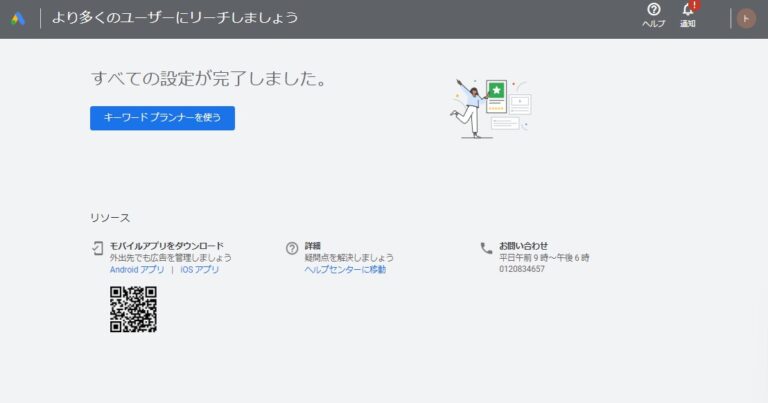
Task: Click the header title より多くのユーザーにリーチしましょう
Action: pyautogui.click(x=175, y=18)
